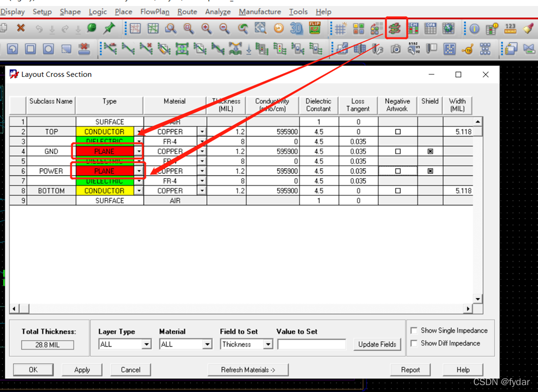Image resolution: width=538 pixels, height=392 pixels.
Task: Select the rectangle shape tool
Action: (30, 49)
